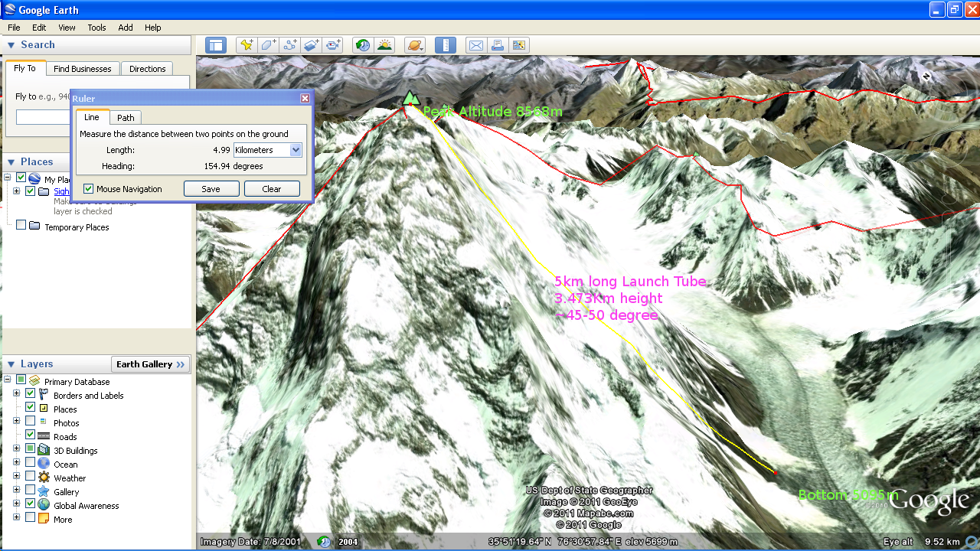Image resolution: width=980 pixels, height=551 pixels.
Task: Open the Help menu
Action: (153, 28)
